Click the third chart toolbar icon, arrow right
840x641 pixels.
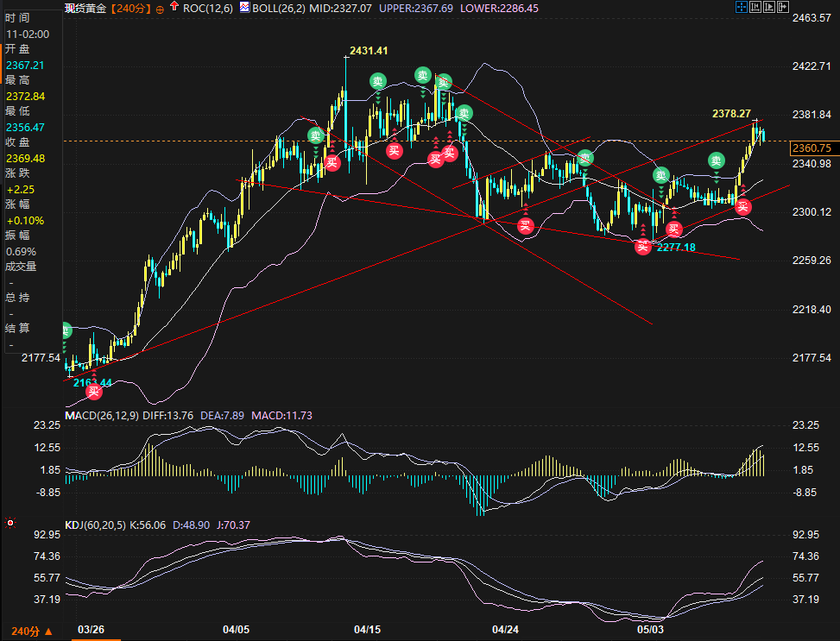[770, 8]
